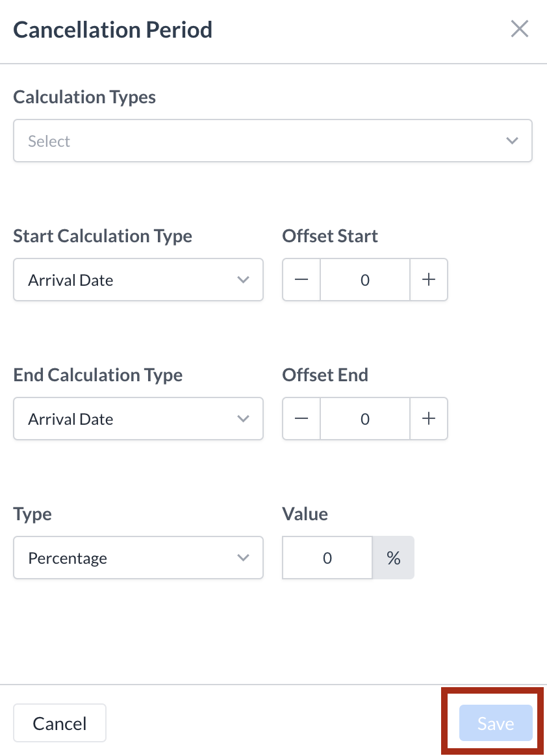Screen dimensions: 547x756
Task: Click the Value field label
Action: [x=305, y=514]
